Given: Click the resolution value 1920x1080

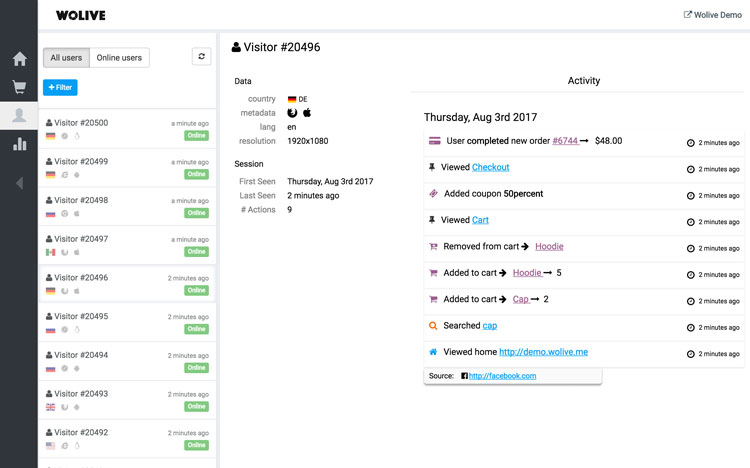Looking at the screenshot, I should [x=308, y=141].
